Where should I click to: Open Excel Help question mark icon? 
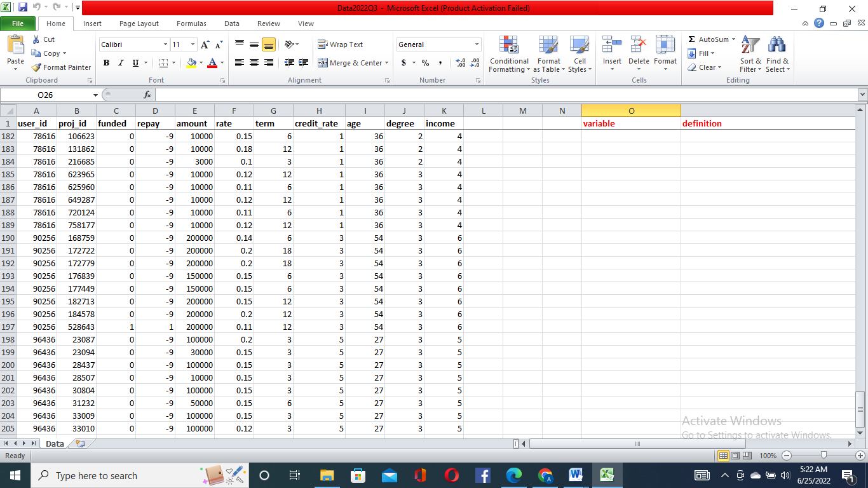820,23
